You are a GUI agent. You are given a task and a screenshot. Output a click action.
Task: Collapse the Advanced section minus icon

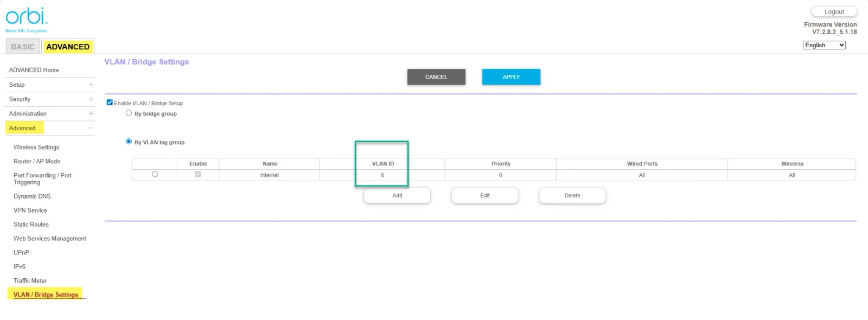(x=91, y=129)
